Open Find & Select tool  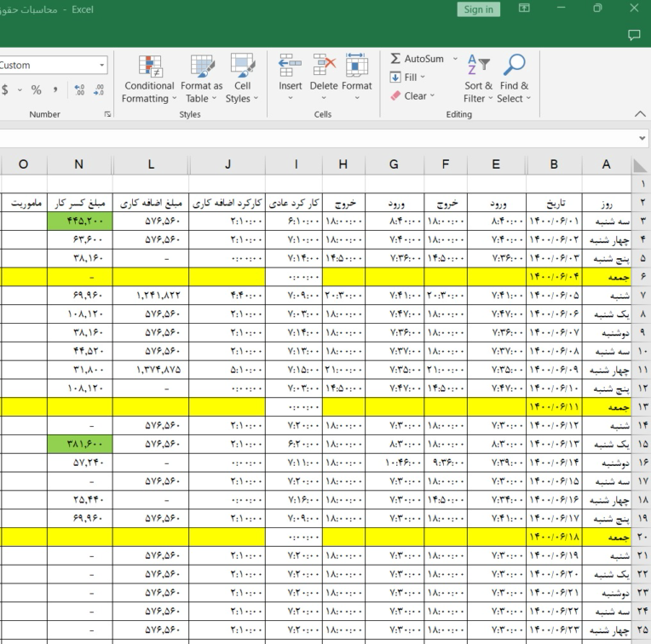514,80
